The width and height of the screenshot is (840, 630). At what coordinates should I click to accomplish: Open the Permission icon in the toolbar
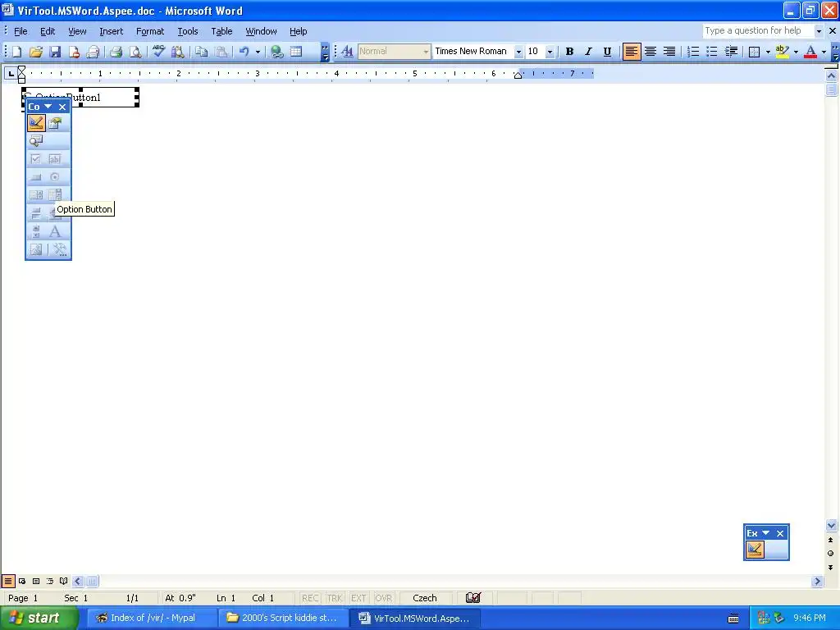(74, 52)
